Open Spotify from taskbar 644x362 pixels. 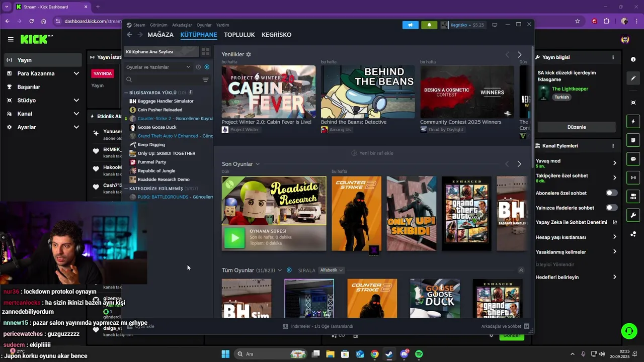pos(419,354)
